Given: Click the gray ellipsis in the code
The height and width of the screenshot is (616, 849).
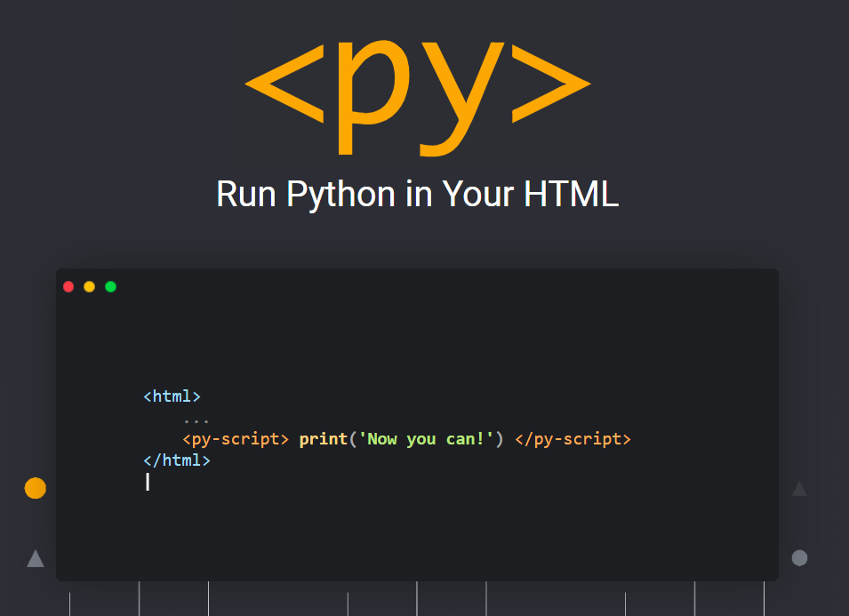Looking at the screenshot, I should point(196,418).
